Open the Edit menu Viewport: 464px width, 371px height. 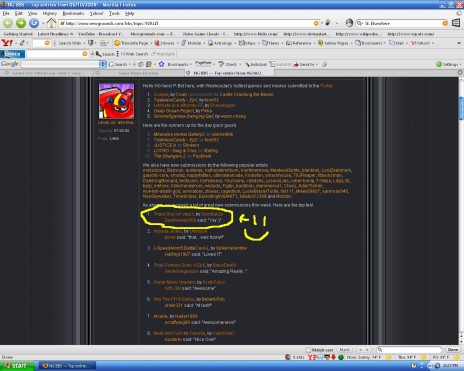18,13
